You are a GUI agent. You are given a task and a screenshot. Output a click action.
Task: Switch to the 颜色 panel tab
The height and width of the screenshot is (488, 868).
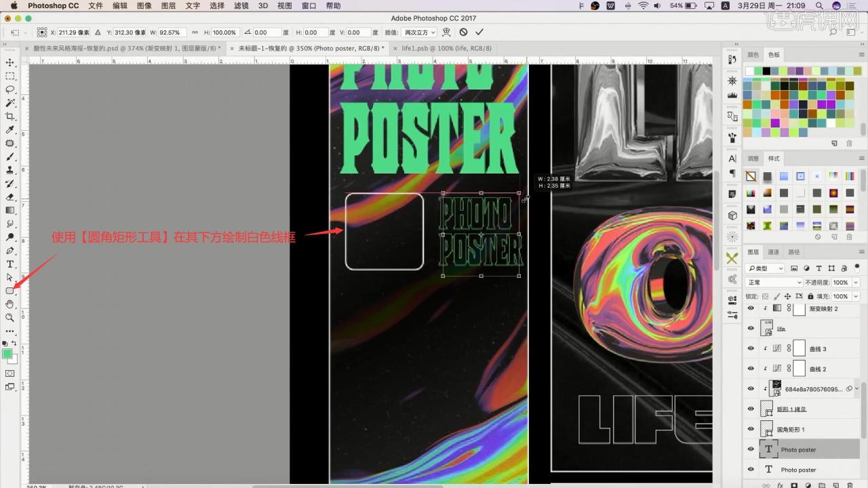pos(753,54)
